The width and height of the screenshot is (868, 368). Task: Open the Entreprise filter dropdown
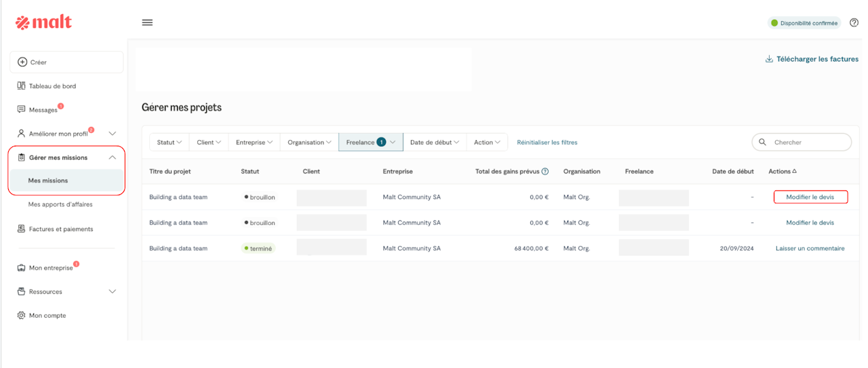254,142
